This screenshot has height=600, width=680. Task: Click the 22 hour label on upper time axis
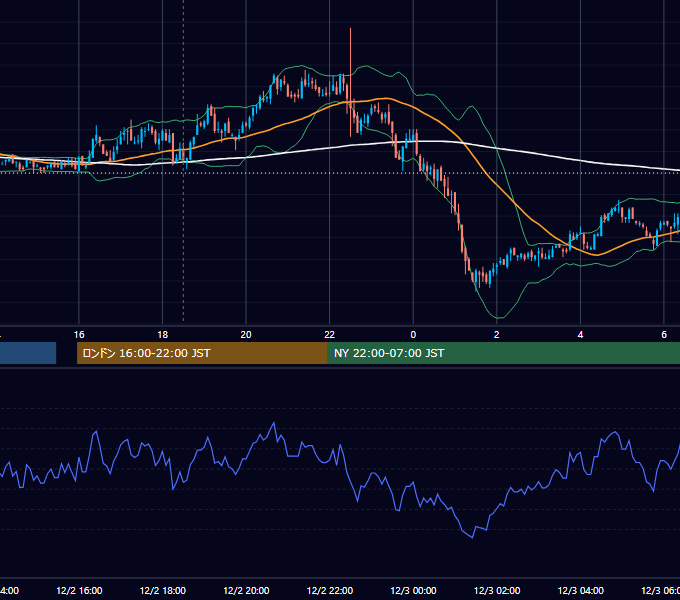[x=330, y=335]
